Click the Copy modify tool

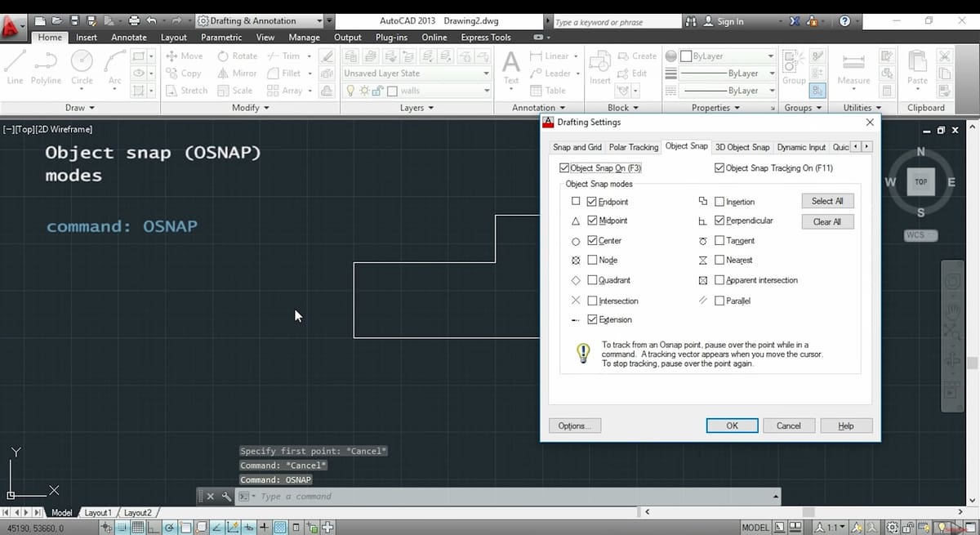pyautogui.click(x=184, y=74)
